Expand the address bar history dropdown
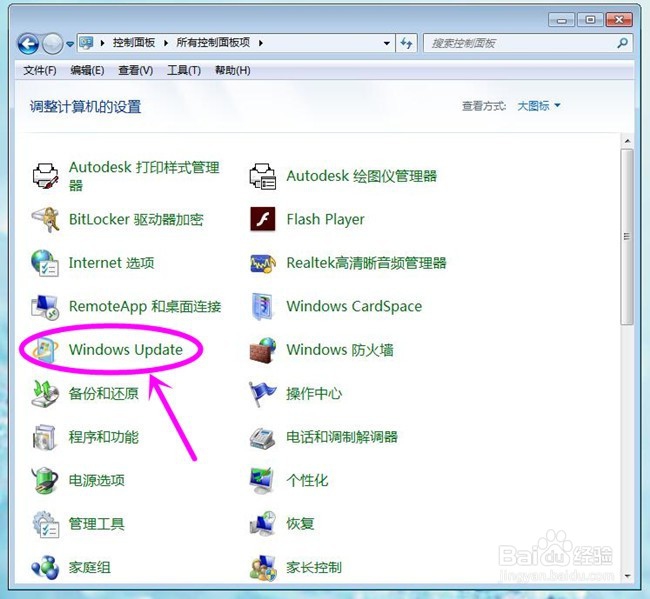The width and height of the screenshot is (650, 599). [x=386, y=43]
